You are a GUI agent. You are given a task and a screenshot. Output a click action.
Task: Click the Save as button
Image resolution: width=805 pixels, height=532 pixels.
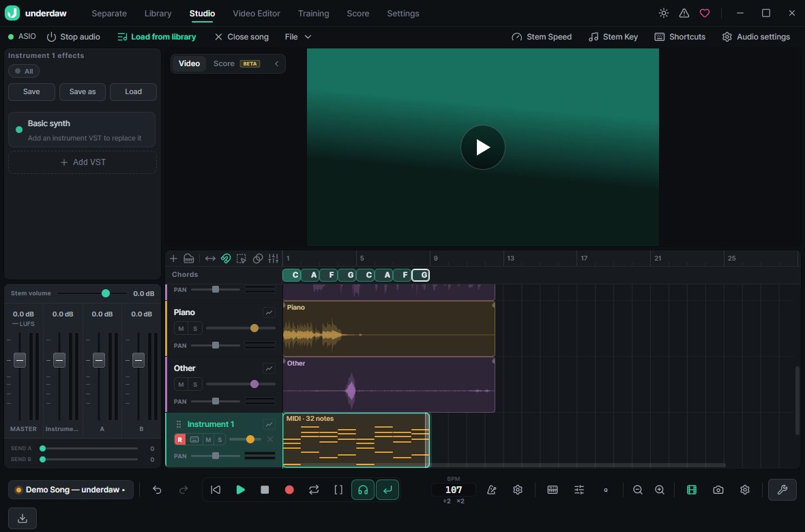(x=83, y=92)
